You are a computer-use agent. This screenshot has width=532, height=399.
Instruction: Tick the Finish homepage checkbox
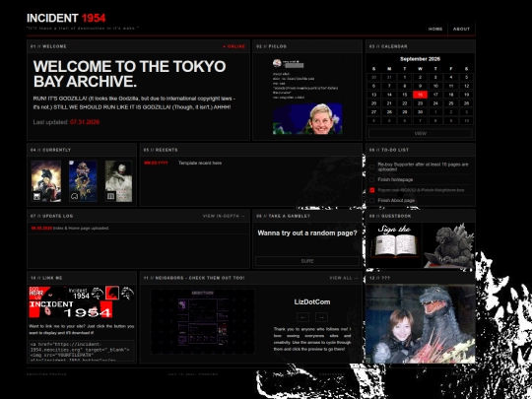tap(371, 179)
